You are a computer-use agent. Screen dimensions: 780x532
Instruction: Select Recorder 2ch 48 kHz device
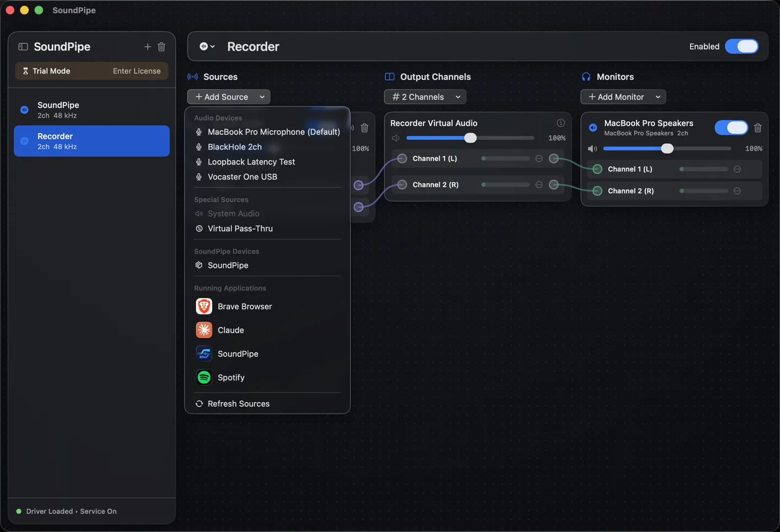pos(92,141)
